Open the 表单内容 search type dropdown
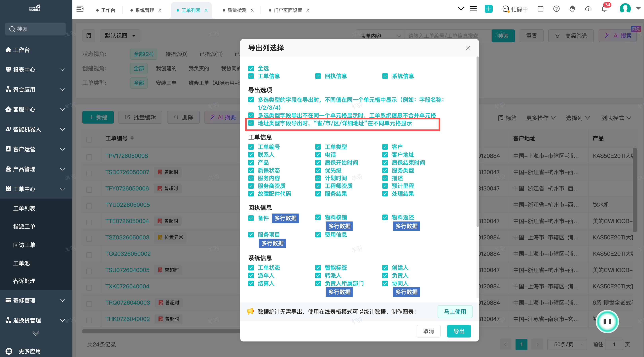The width and height of the screenshot is (644, 357). 380,36
